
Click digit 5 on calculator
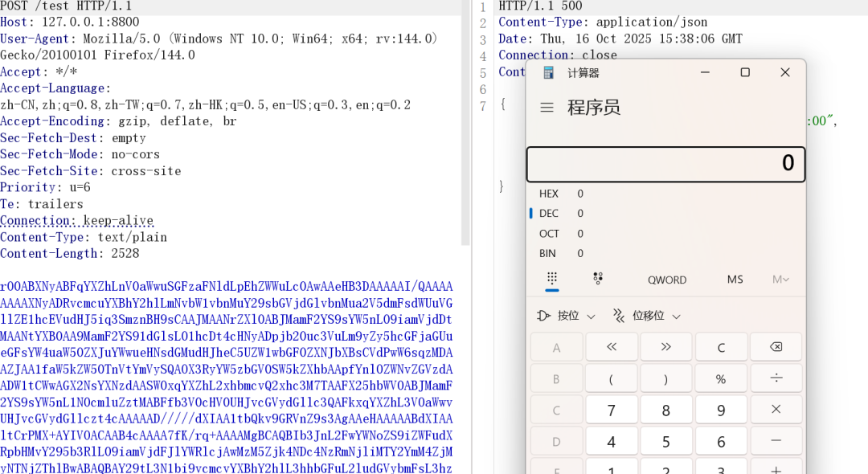[x=665, y=441]
